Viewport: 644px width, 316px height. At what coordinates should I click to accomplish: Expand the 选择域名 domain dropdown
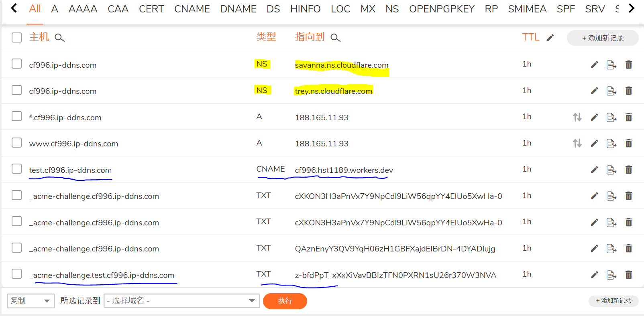[181, 301]
